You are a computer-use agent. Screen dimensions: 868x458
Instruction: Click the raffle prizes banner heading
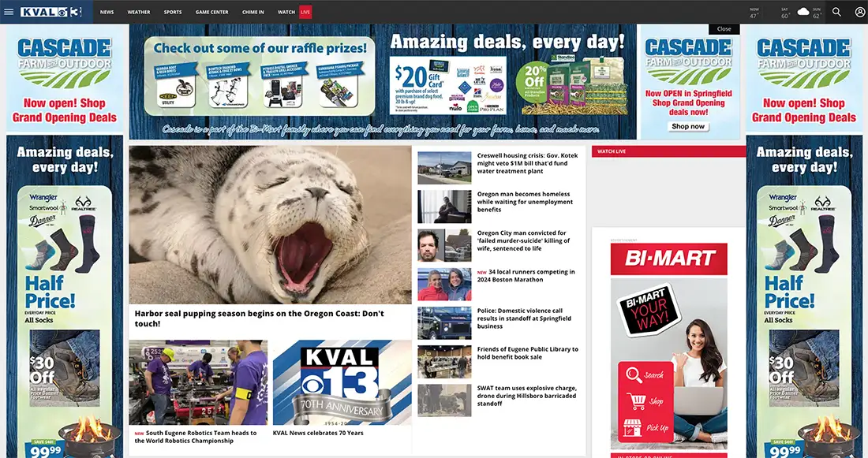[x=260, y=48]
